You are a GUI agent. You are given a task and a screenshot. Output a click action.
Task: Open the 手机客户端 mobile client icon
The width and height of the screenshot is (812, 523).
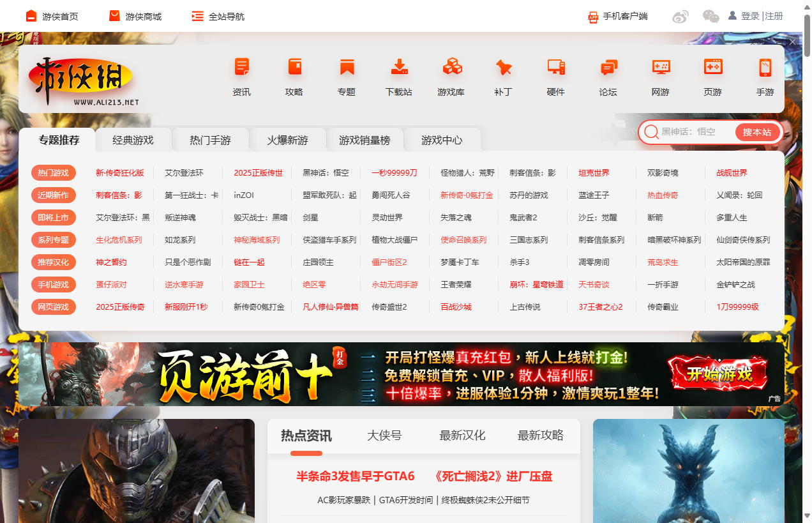pos(617,17)
